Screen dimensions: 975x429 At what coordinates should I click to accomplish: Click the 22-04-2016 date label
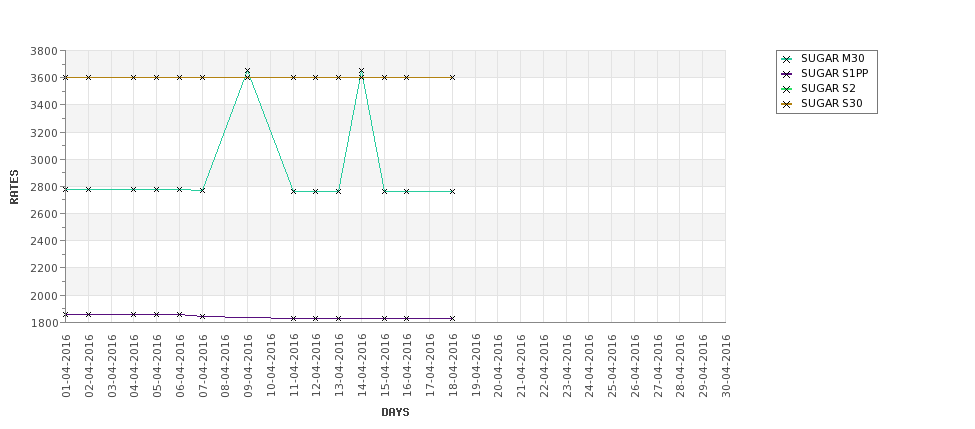544,366
